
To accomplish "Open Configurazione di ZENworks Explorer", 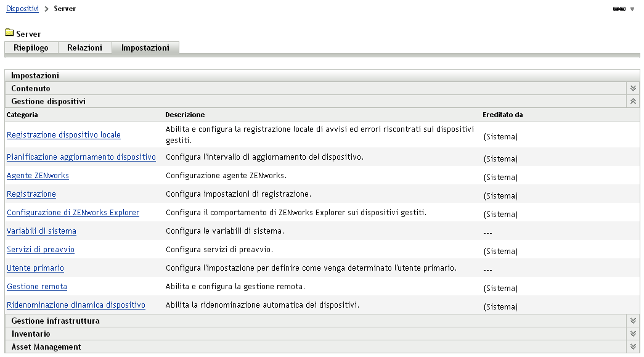I will pyautogui.click(x=73, y=213).
